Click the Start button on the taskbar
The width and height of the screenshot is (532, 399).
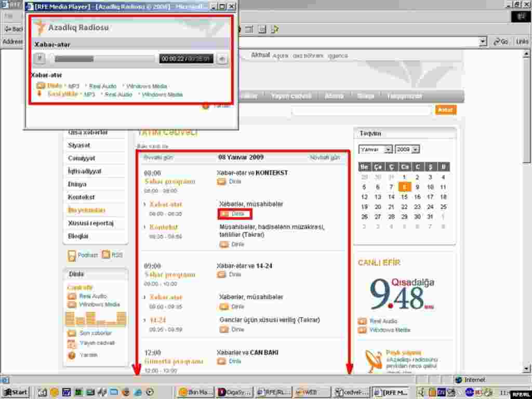click(16, 392)
